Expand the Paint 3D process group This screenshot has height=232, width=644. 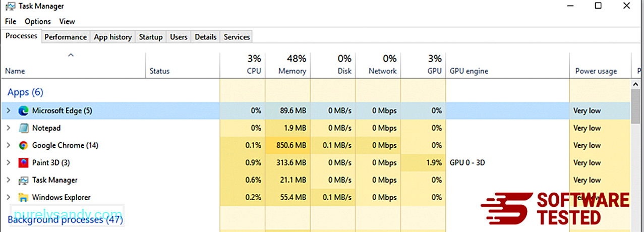[x=8, y=162]
